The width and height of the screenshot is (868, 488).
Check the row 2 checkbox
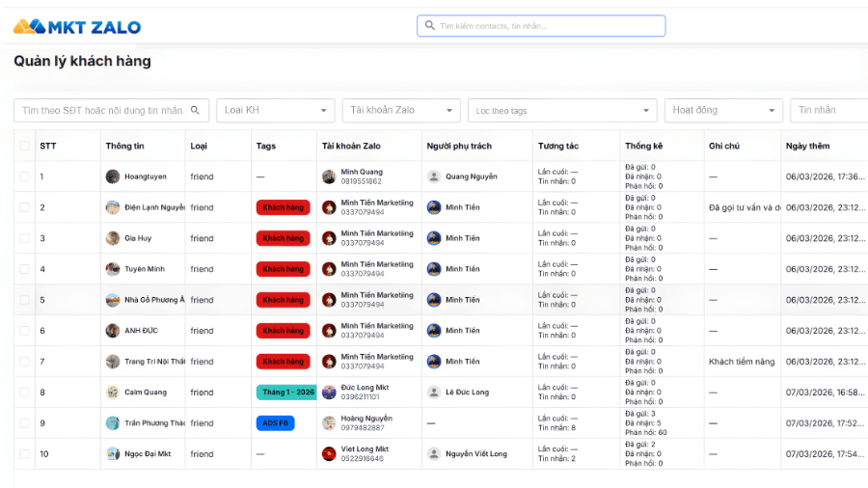point(24,207)
